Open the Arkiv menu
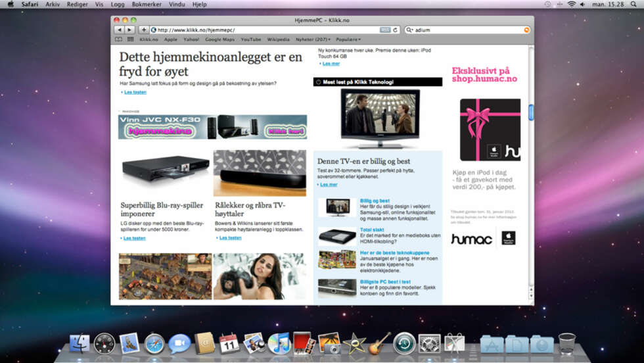Screen dimensions: 644x363 click(53, 4)
